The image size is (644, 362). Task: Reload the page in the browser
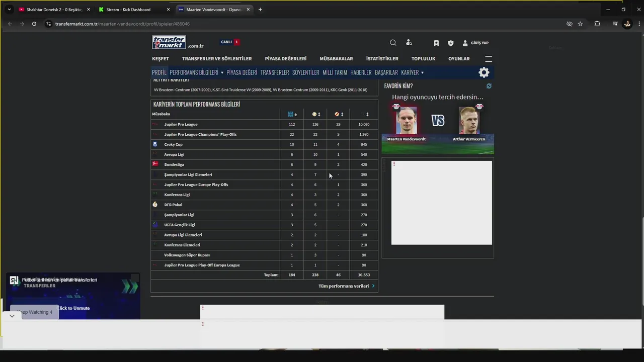point(34,24)
